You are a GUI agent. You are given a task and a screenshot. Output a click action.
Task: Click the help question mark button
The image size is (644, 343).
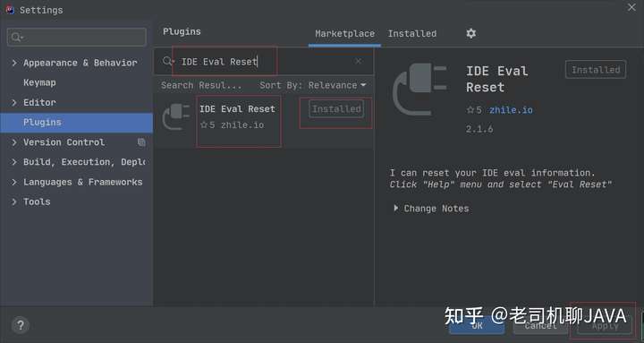[20, 325]
